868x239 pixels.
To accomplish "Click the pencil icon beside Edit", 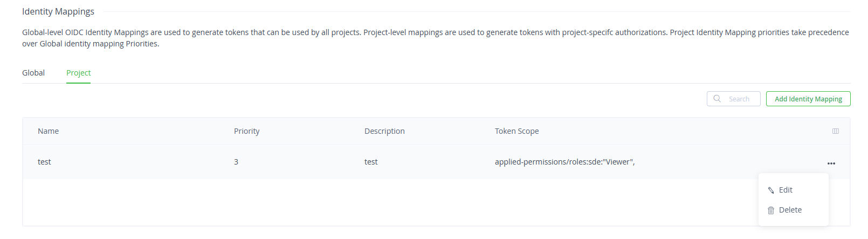I will [x=771, y=190].
